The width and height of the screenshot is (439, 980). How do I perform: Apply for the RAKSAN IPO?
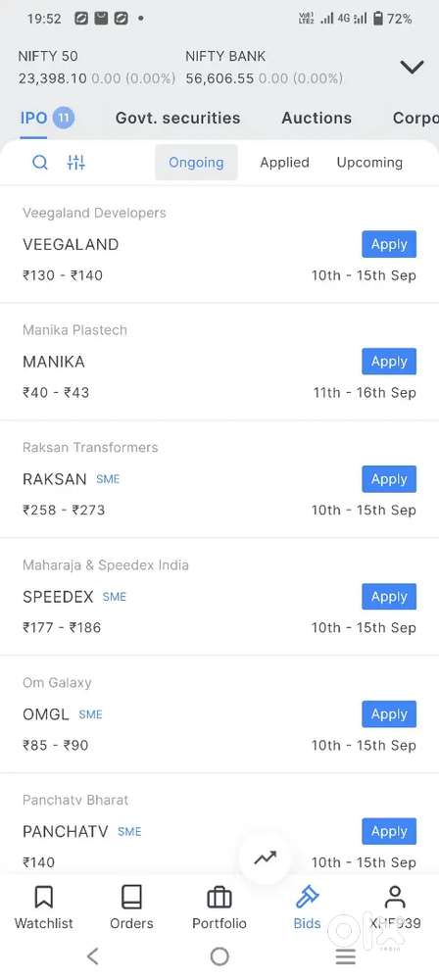(x=389, y=479)
